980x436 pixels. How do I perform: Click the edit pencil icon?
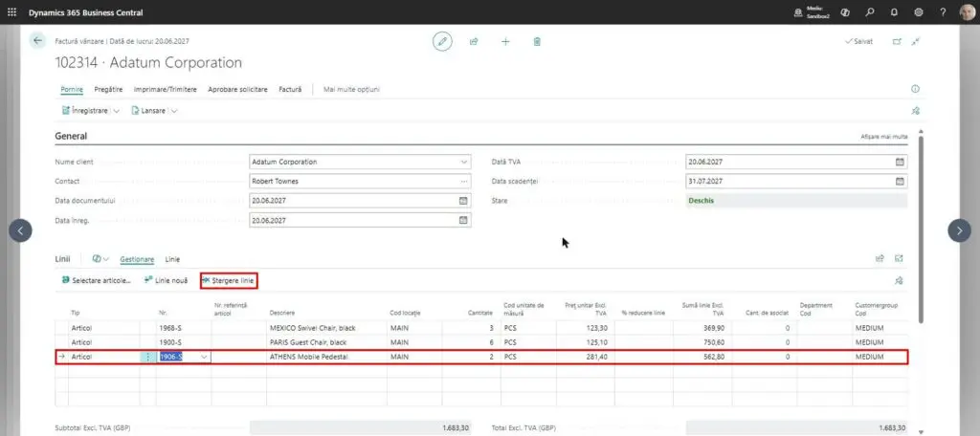[442, 41]
